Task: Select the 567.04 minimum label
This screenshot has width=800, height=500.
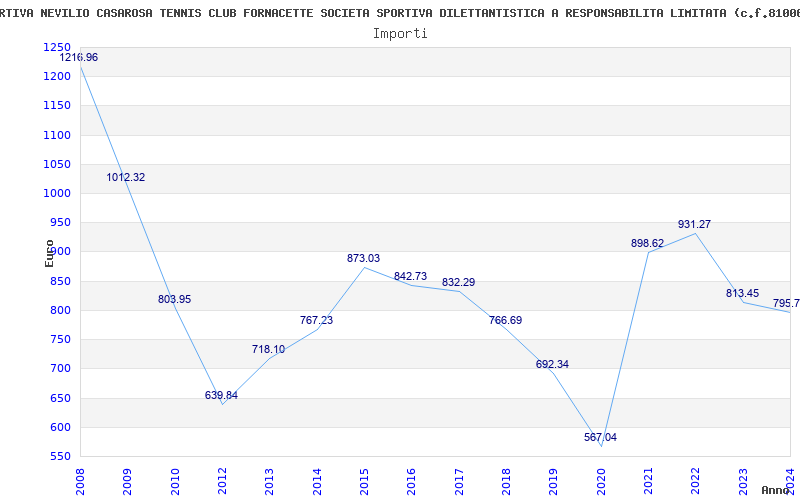Action: pyautogui.click(x=600, y=437)
